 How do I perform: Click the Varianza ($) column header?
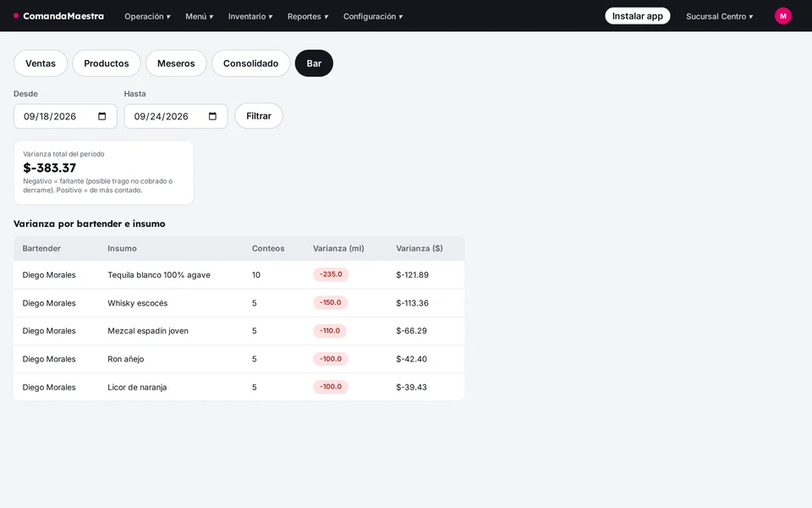[419, 248]
